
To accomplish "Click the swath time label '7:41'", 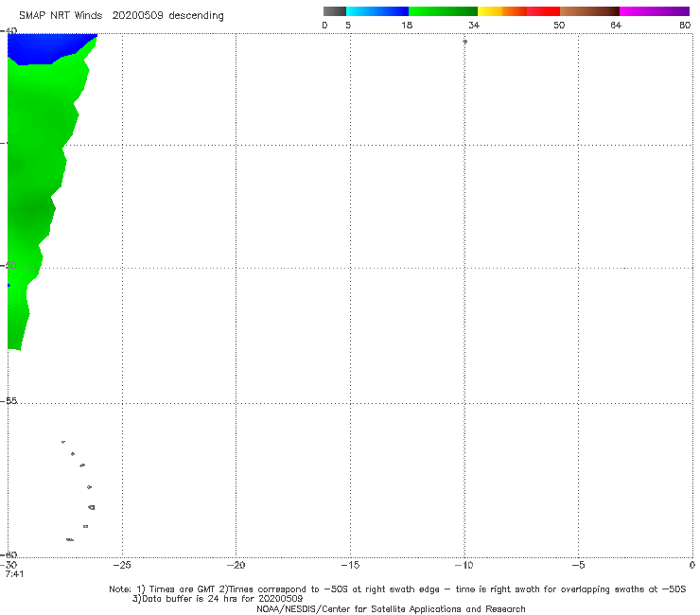I will 14,574.
